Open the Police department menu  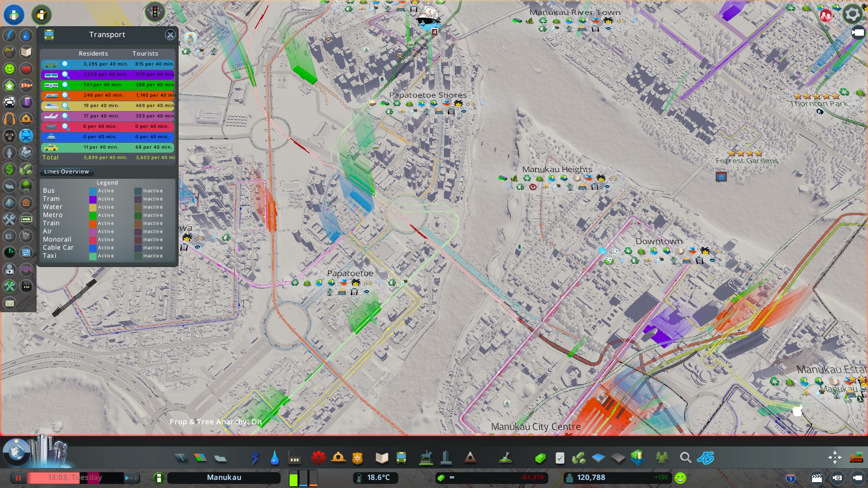point(358,458)
